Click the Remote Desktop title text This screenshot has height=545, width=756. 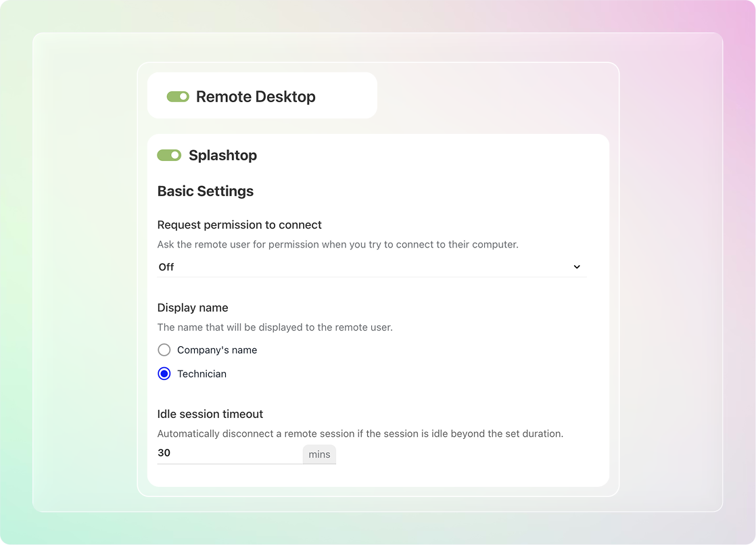(x=256, y=97)
